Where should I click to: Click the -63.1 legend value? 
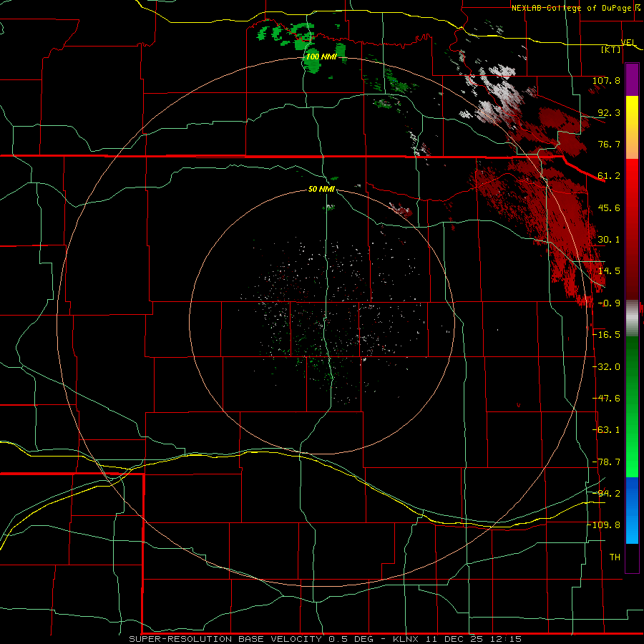click(x=606, y=430)
